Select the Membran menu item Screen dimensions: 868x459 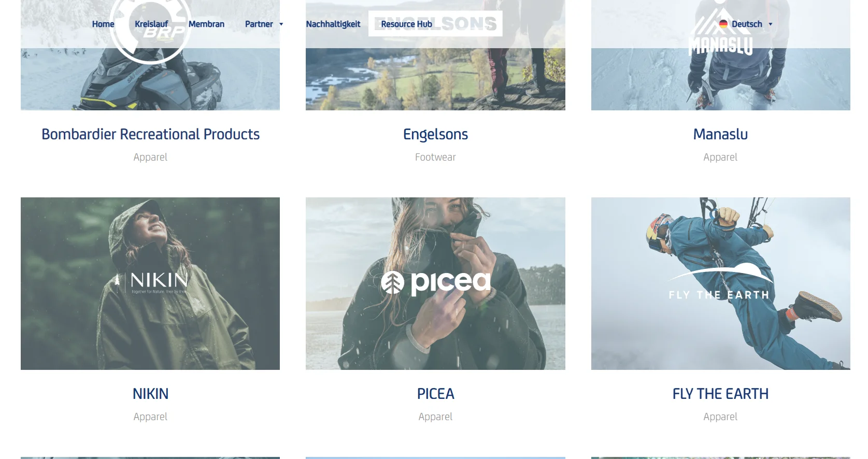[206, 24]
